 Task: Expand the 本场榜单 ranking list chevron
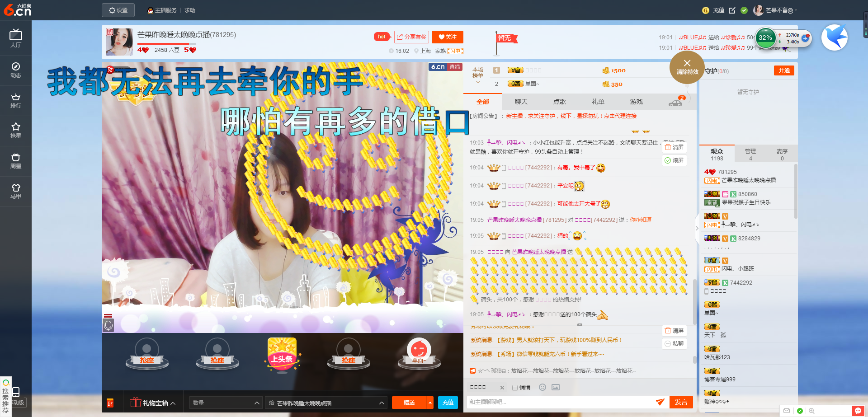click(478, 82)
